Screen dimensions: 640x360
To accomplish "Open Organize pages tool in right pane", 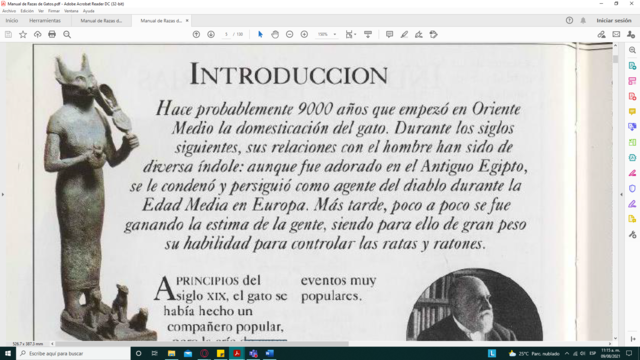I will [632, 81].
